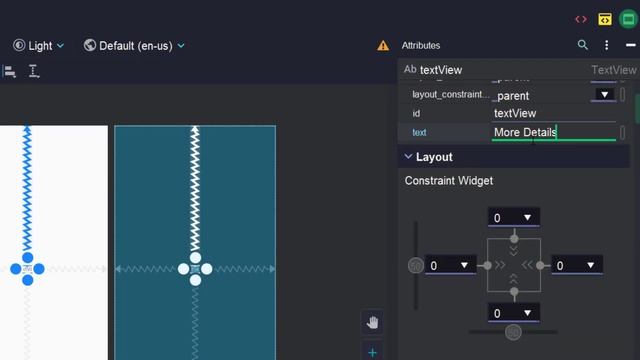
Task: Click the Guidelines toolbar icon
Action: [34, 71]
